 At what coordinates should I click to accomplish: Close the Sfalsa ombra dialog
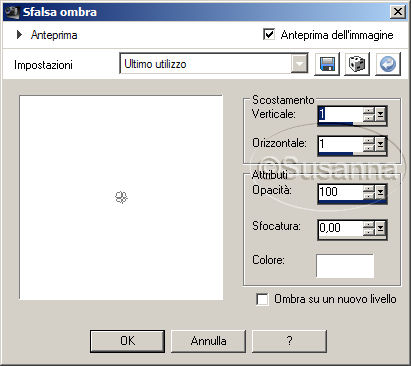397,12
